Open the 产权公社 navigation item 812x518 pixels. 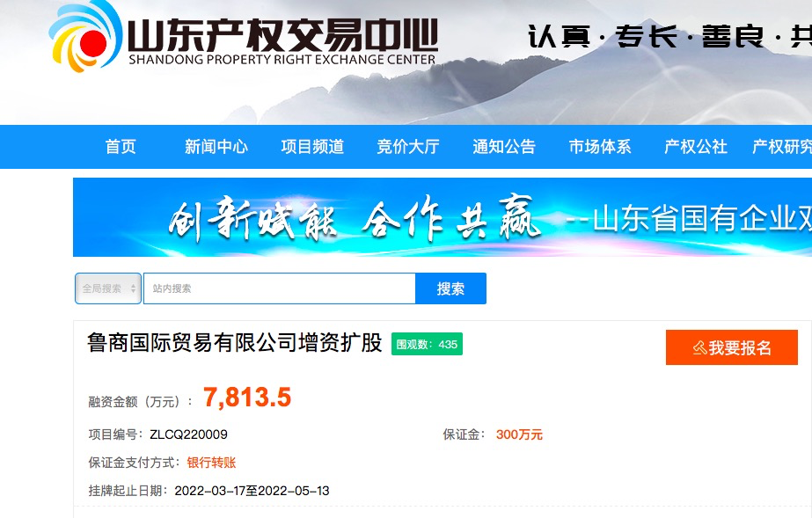pos(696,147)
